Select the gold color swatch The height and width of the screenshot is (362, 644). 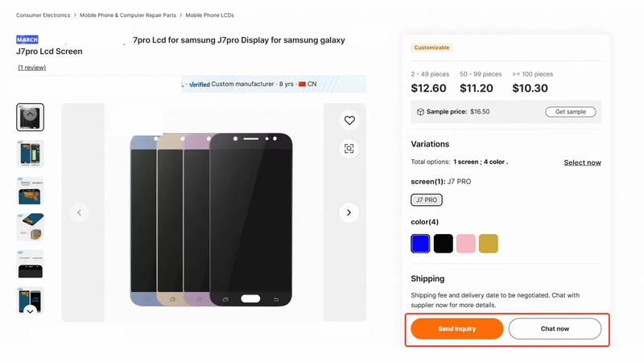pyautogui.click(x=489, y=244)
